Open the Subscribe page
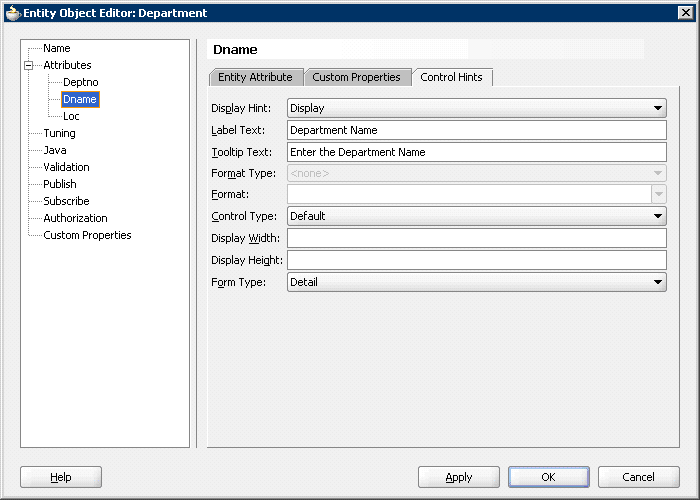The image size is (700, 500). 66,201
